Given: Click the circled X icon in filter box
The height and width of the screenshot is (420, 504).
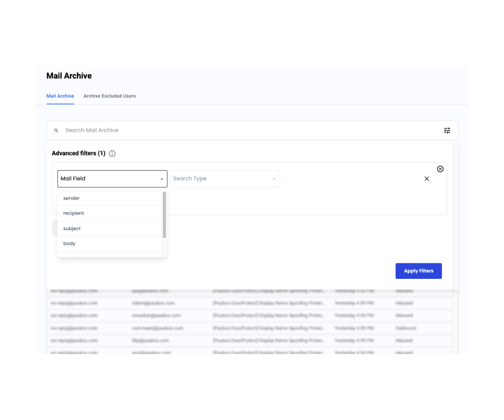Looking at the screenshot, I should coord(440,169).
